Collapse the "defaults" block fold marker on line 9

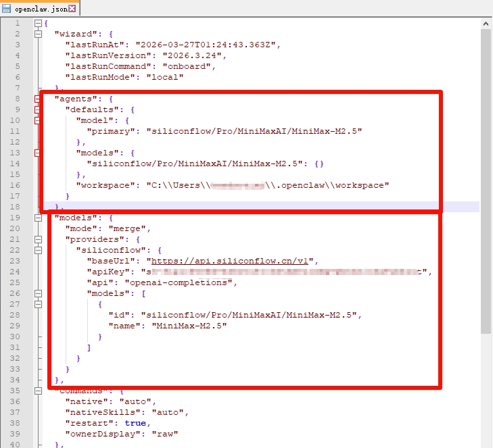pos(37,109)
